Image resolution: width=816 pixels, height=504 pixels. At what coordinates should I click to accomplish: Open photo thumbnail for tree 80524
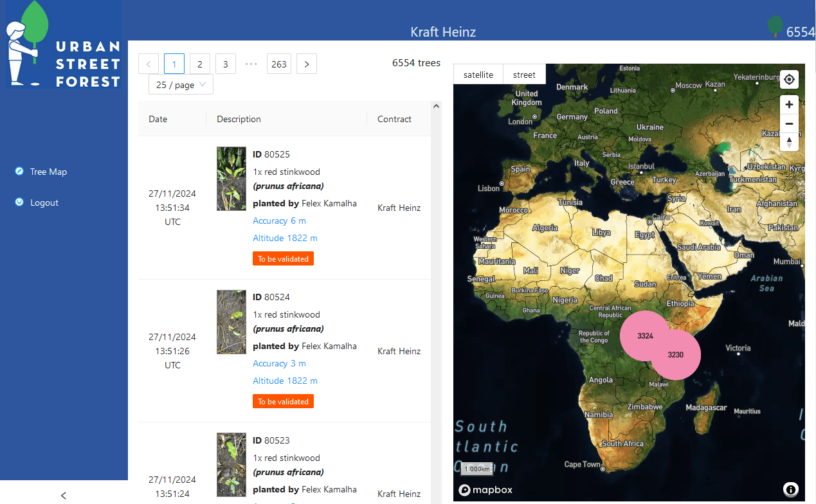point(231,322)
